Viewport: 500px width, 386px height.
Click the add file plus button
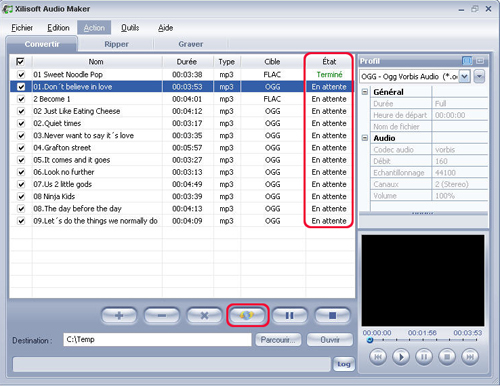pyautogui.click(x=119, y=315)
